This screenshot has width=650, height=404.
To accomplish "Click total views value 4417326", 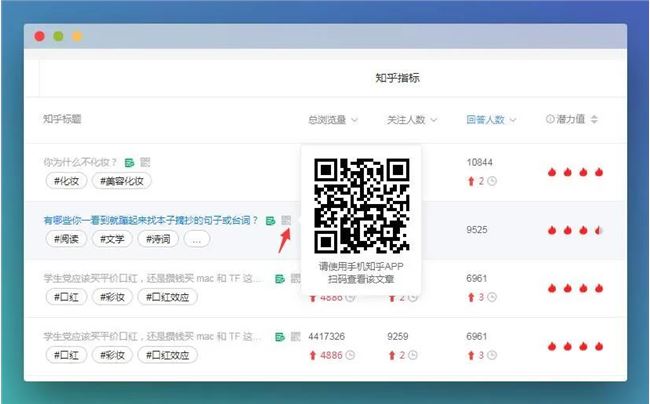I will coord(327,336).
